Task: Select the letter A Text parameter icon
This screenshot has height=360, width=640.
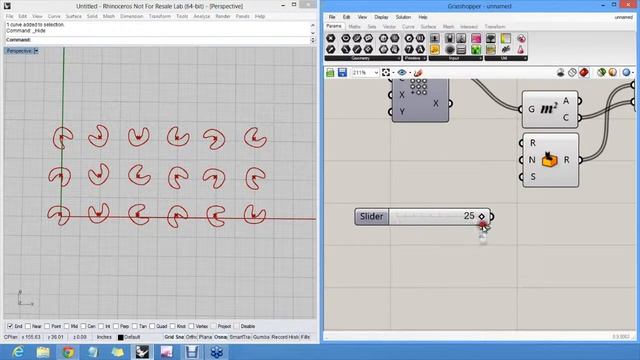Action: point(420,50)
